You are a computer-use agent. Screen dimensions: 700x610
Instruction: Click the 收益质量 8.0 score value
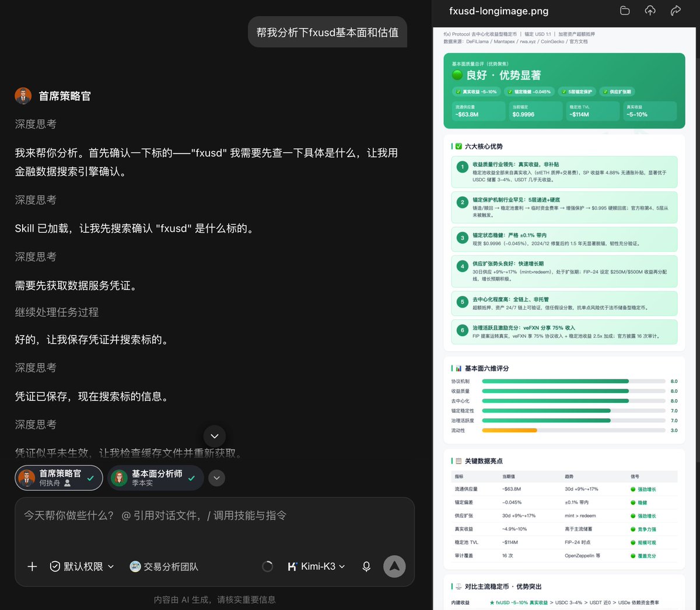click(x=674, y=391)
